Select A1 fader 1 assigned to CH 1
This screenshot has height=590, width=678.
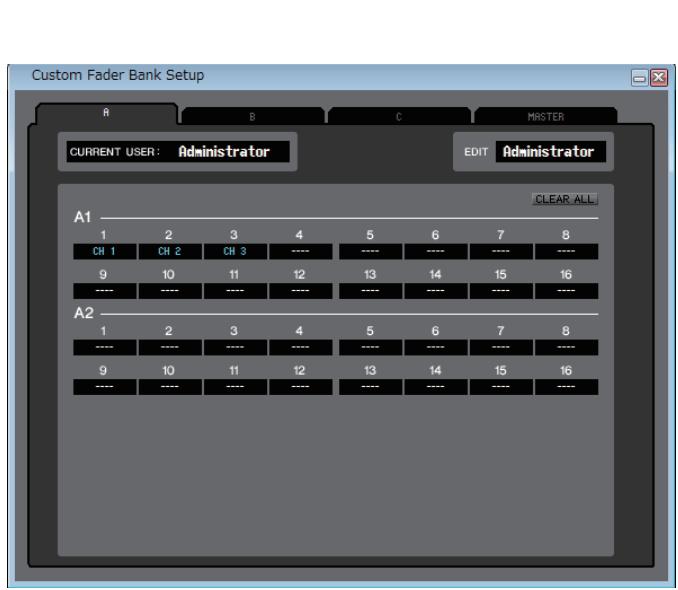(105, 251)
